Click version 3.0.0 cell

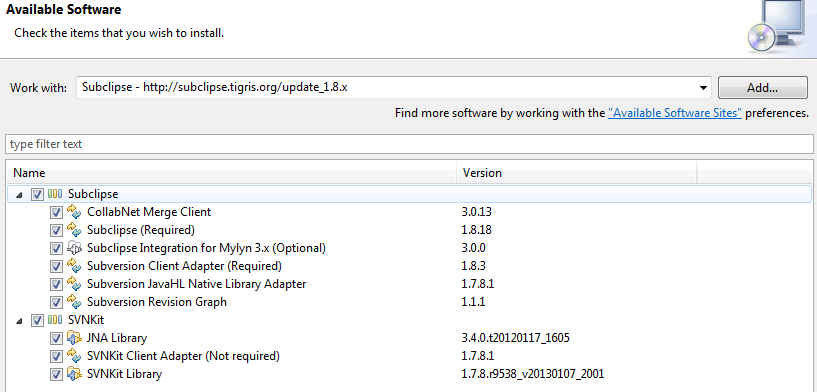click(474, 248)
